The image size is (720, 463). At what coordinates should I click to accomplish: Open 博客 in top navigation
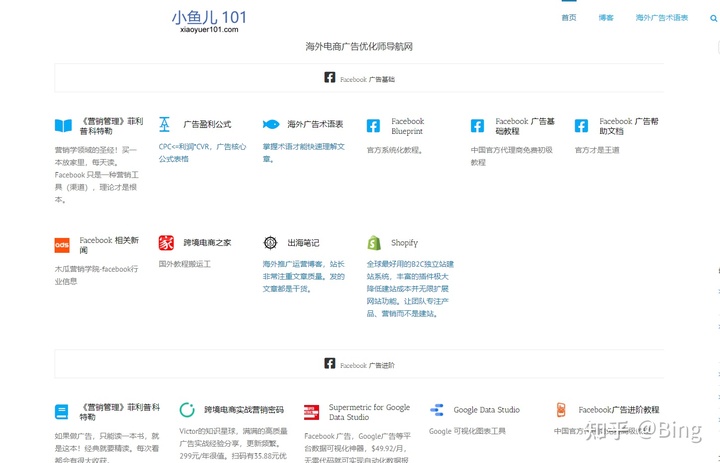coord(606,18)
